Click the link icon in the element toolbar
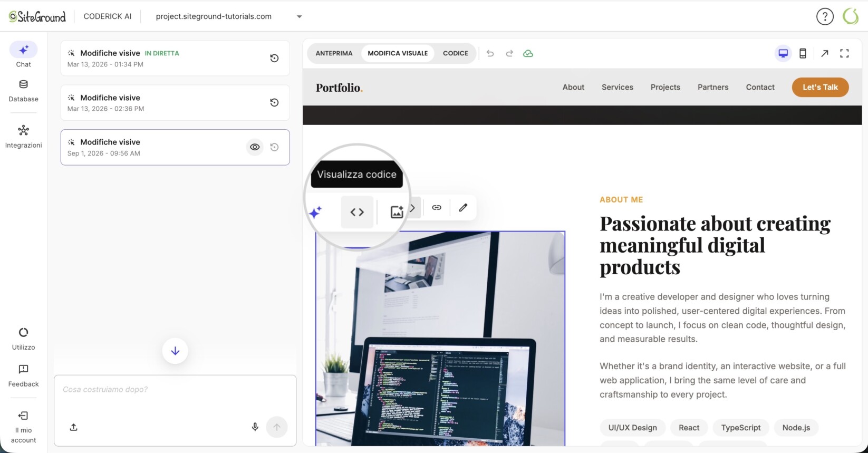This screenshot has width=868, height=453. (437, 208)
